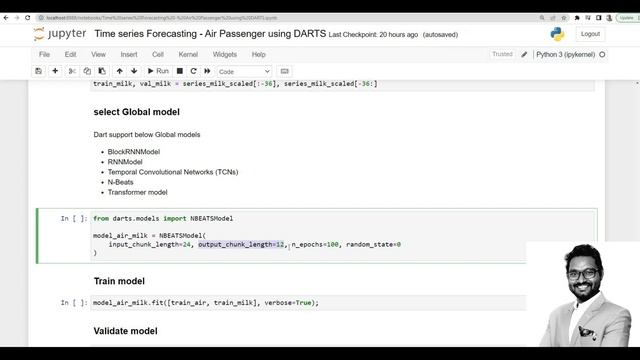
Task: Copy the selected cells
Action: 87,71
